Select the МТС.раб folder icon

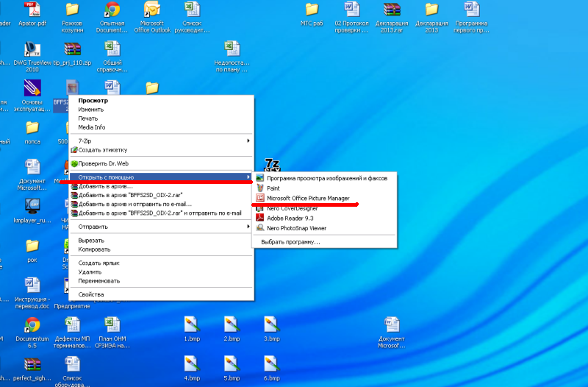(312, 10)
